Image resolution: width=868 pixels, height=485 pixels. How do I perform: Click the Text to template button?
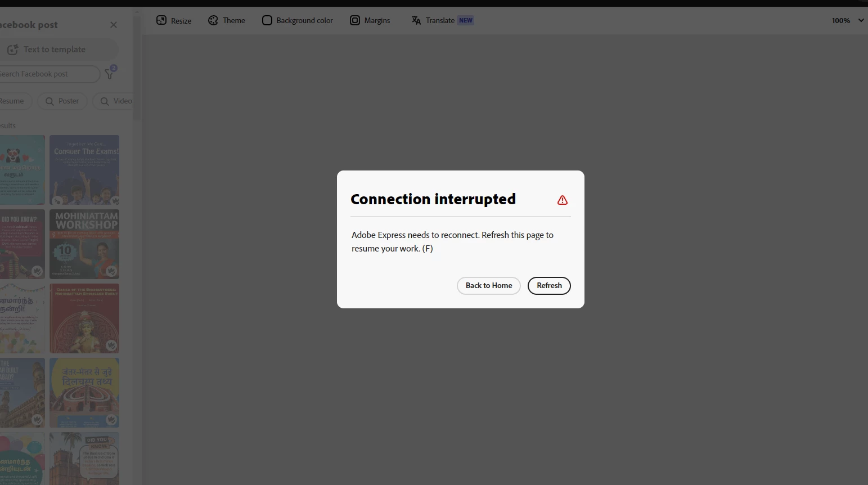coord(58,50)
